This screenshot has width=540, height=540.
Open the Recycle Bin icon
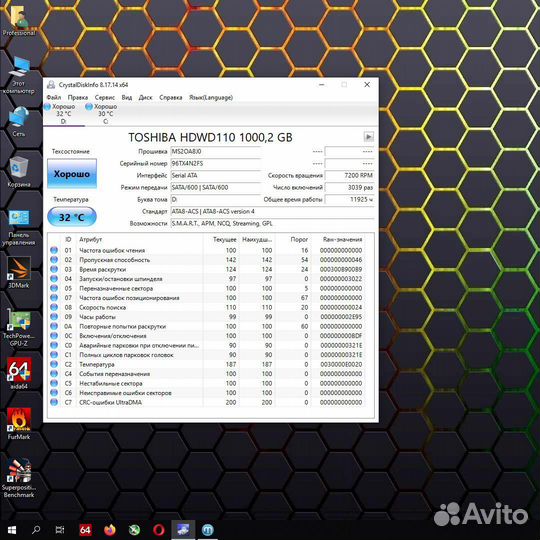click(x=19, y=172)
